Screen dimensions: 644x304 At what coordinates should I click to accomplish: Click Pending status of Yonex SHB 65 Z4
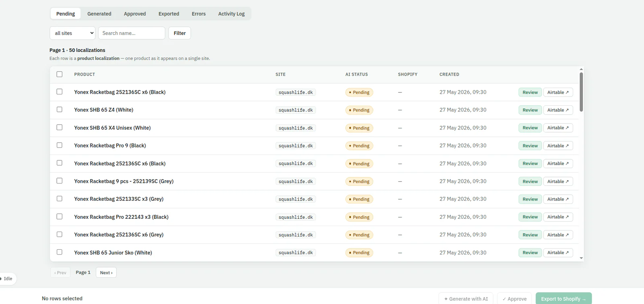(359, 110)
